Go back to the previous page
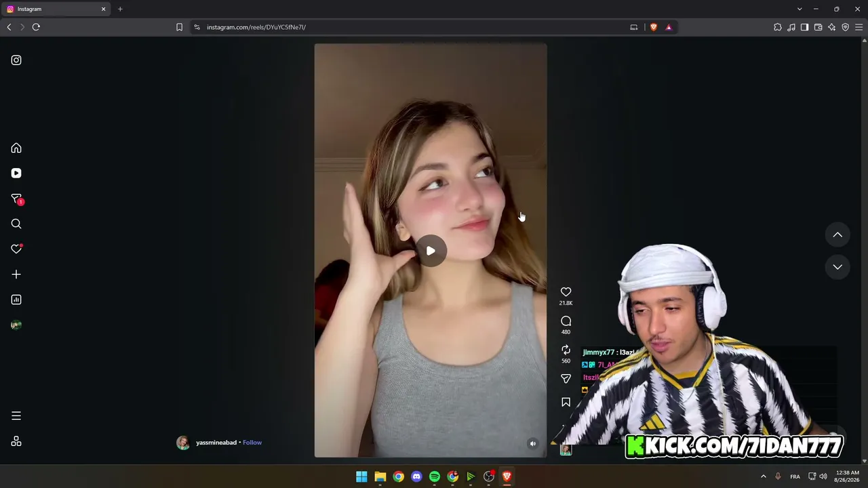This screenshot has width=868, height=488. pos(9,27)
